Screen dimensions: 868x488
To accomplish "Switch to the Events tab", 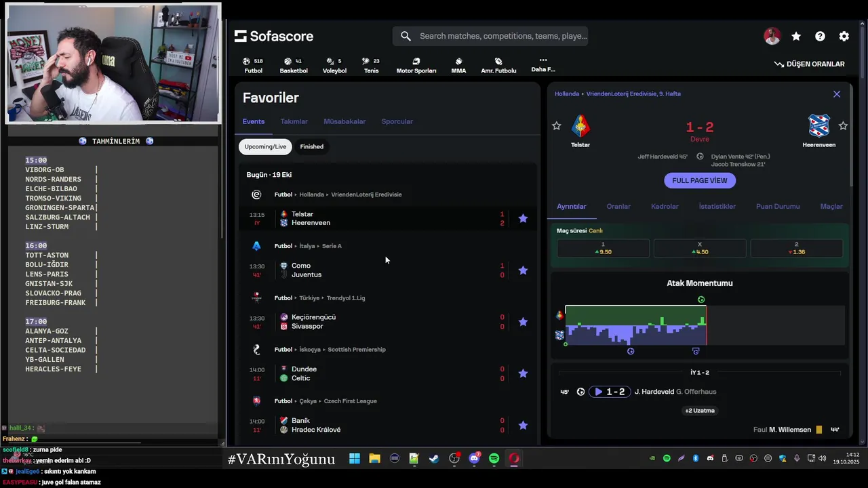I will click(254, 121).
